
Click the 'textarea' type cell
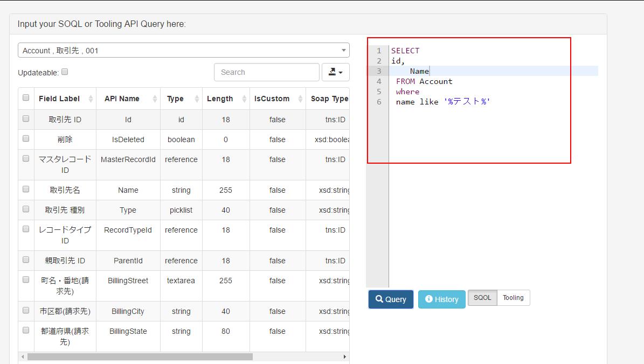pyautogui.click(x=181, y=281)
